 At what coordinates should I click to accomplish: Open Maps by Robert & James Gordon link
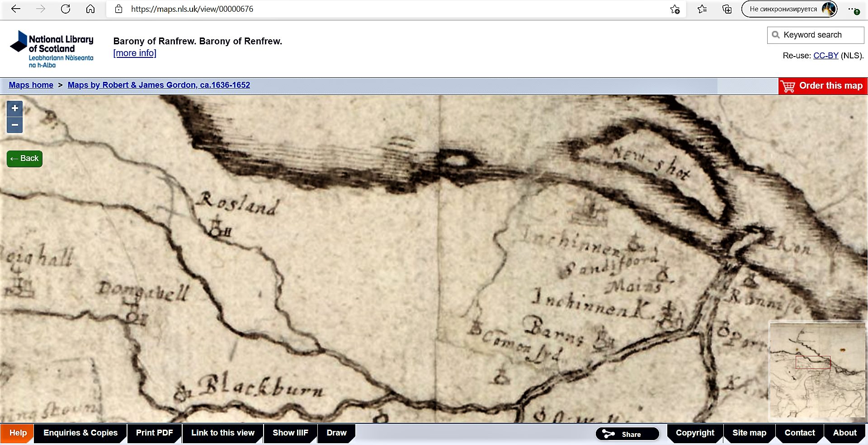tap(159, 85)
